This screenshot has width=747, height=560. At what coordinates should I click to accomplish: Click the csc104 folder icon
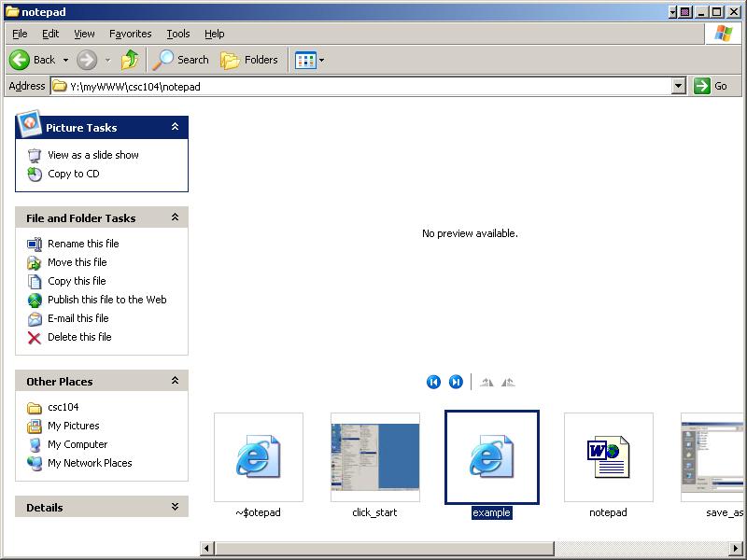click(35, 408)
